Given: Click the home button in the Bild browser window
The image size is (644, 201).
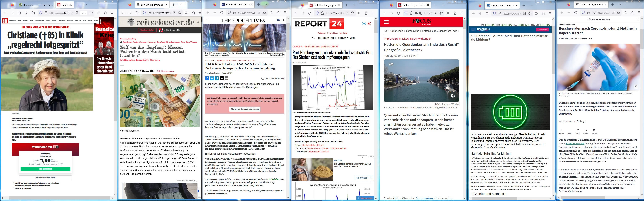Looking at the screenshot, I should 26,13.
